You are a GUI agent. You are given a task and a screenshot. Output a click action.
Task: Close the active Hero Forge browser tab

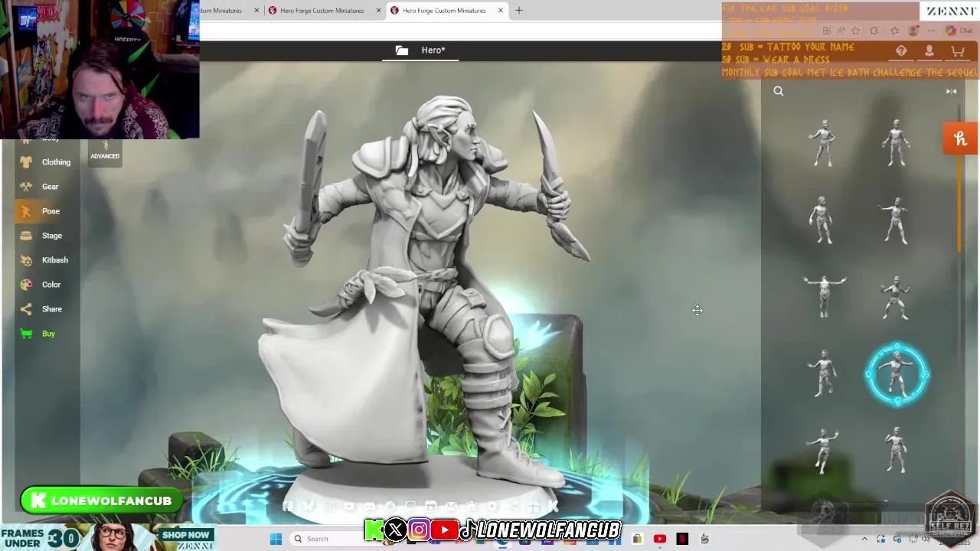pyautogui.click(x=501, y=11)
